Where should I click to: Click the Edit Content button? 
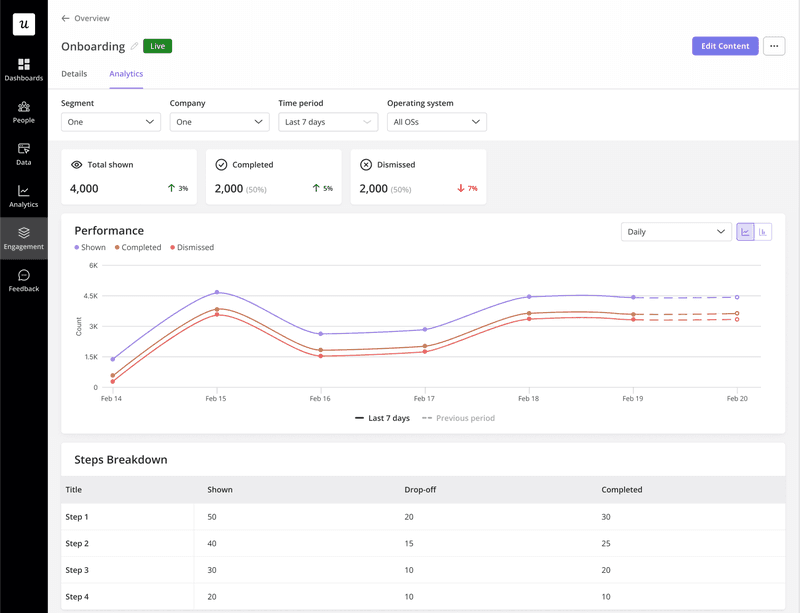click(x=724, y=46)
